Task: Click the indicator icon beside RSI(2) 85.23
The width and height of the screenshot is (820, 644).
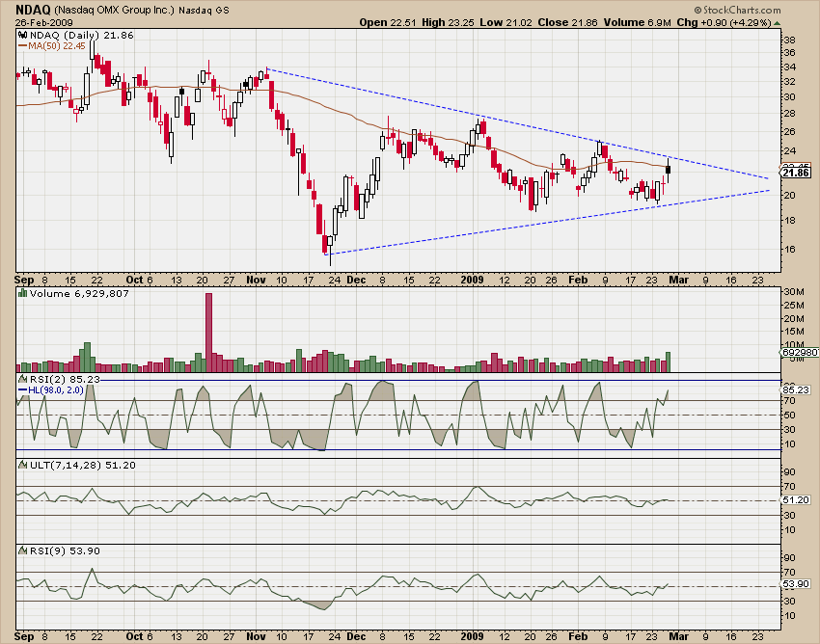Action: (x=23, y=379)
